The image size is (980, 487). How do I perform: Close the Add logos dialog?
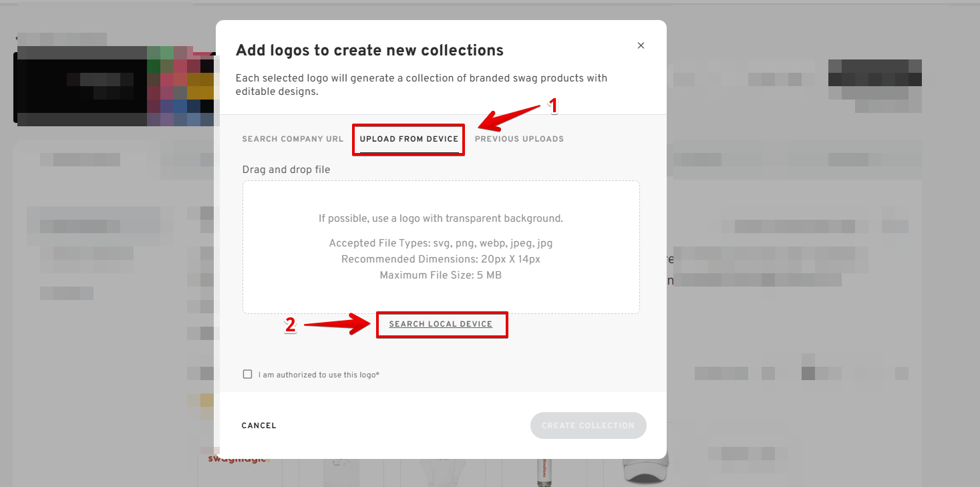pos(641,45)
